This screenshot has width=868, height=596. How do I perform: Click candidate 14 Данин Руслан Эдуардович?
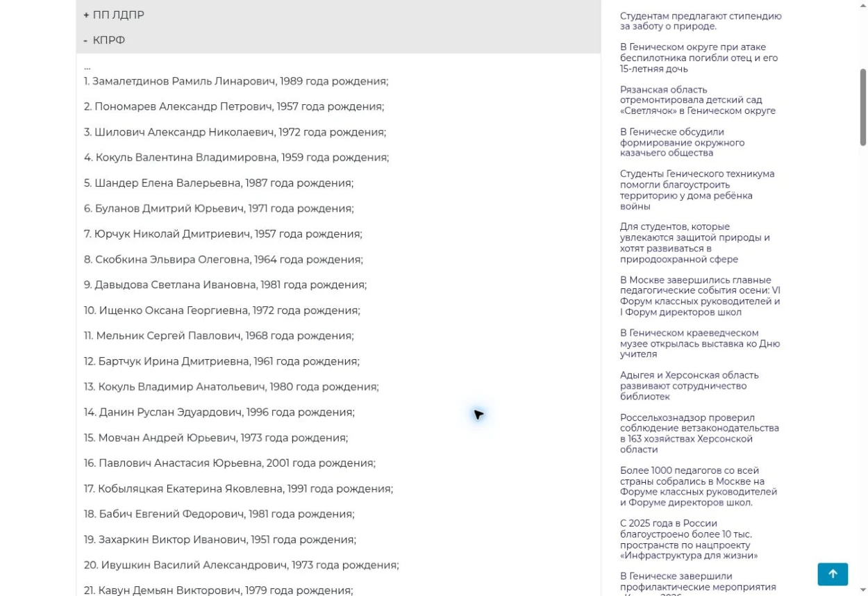(219, 413)
